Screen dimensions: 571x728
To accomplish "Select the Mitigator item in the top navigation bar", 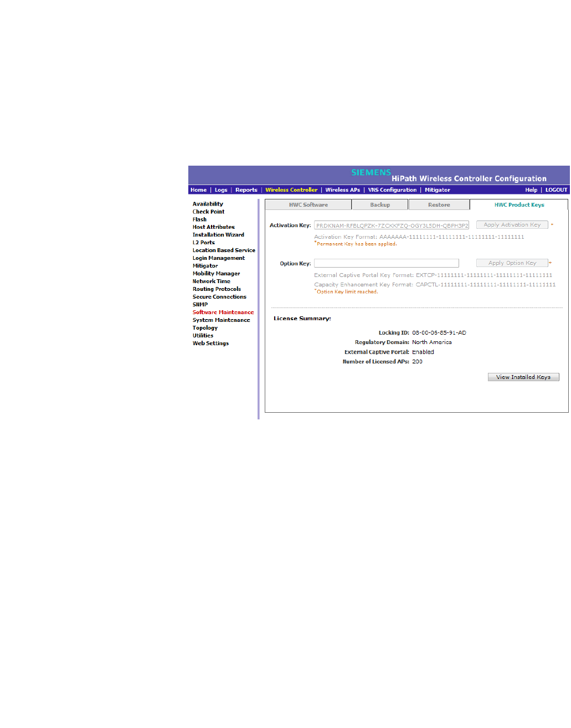I will click(438, 190).
